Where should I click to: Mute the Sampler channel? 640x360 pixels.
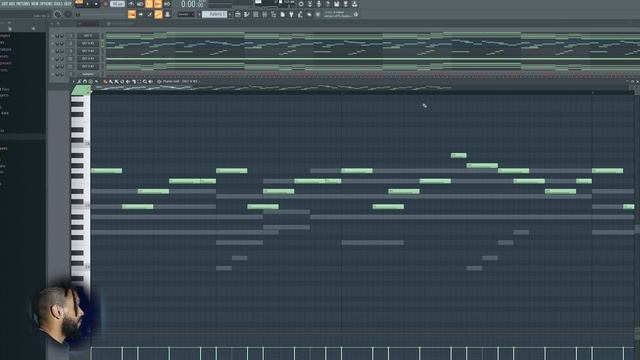pos(53,74)
